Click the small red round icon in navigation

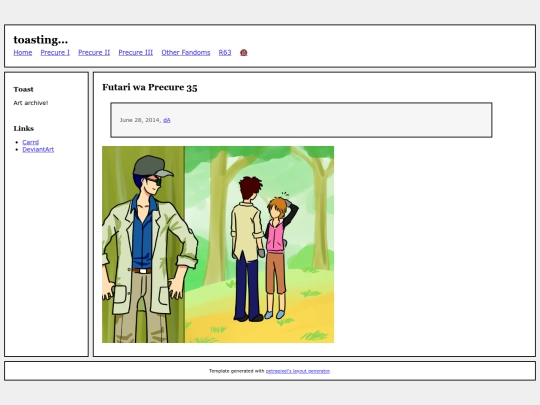pos(243,52)
